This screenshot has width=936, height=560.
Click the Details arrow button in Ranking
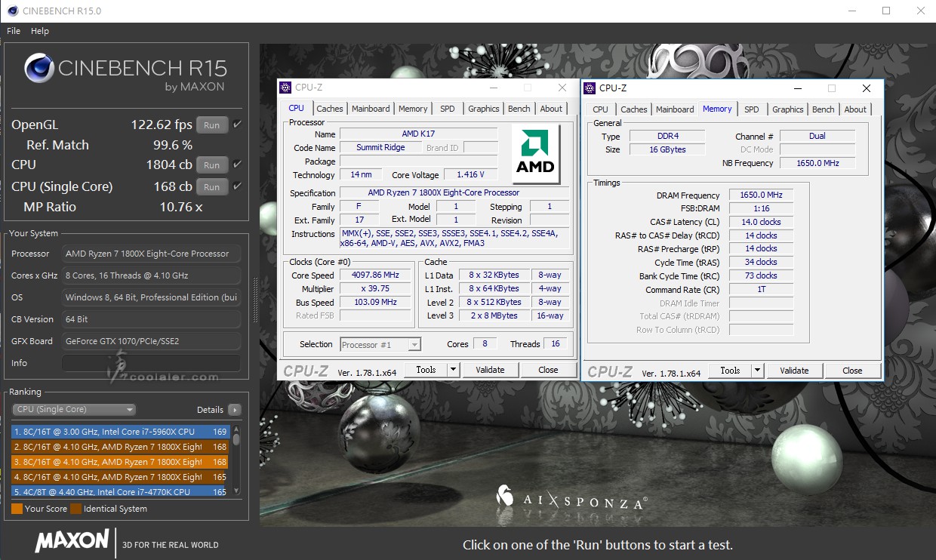point(235,410)
